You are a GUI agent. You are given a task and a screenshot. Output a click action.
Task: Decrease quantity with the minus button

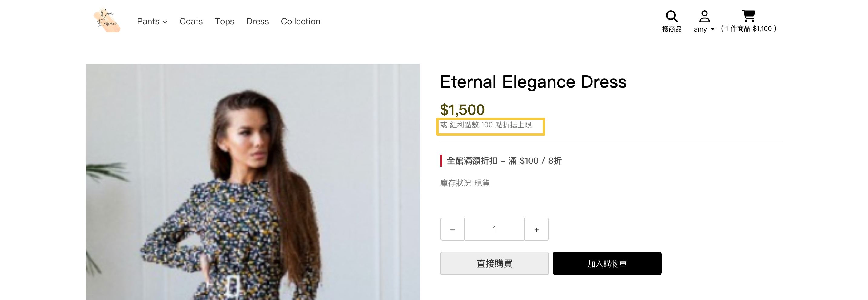[x=452, y=230]
